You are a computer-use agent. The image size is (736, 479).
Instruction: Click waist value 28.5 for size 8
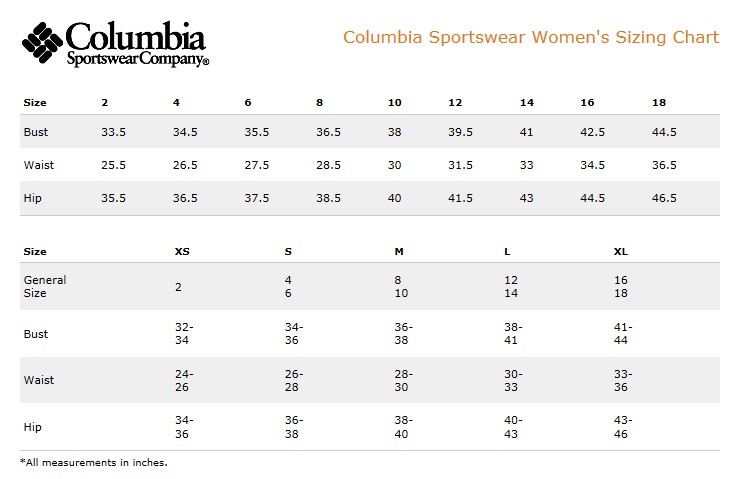click(328, 165)
